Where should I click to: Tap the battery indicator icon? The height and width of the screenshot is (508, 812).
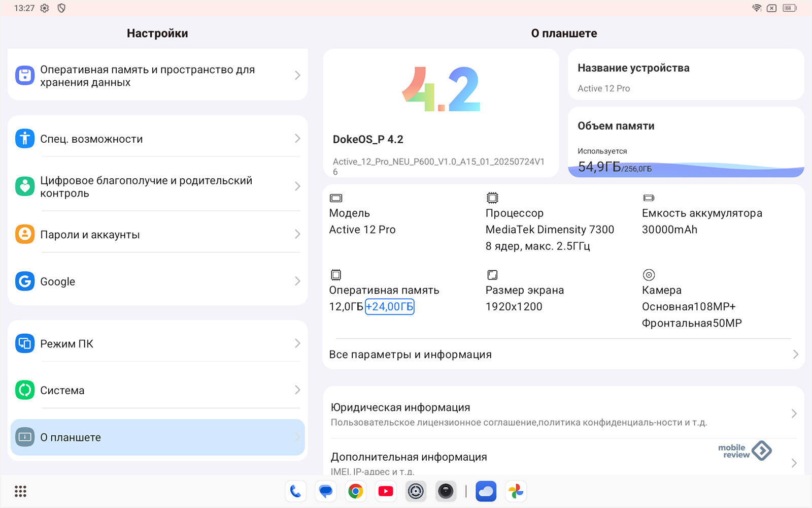790,8
